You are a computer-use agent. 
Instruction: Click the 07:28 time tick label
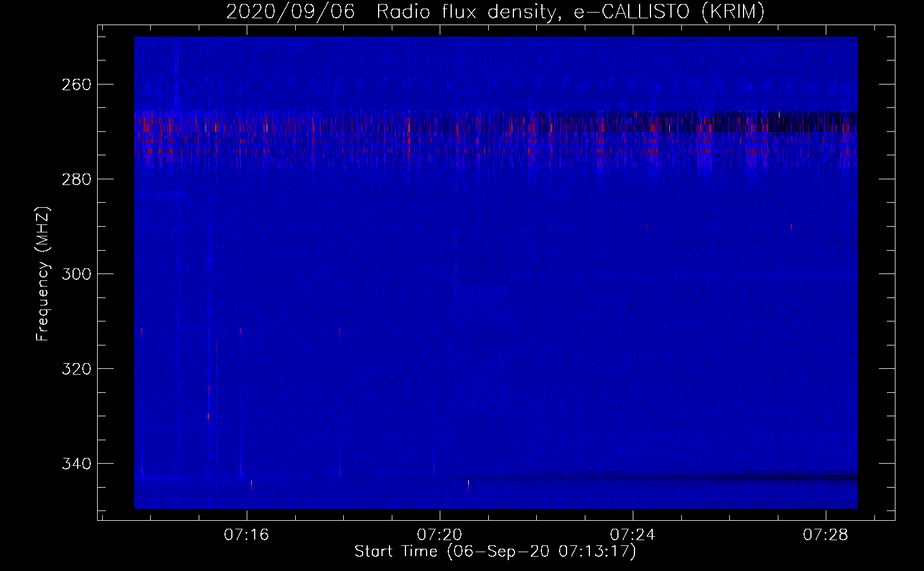coord(826,535)
